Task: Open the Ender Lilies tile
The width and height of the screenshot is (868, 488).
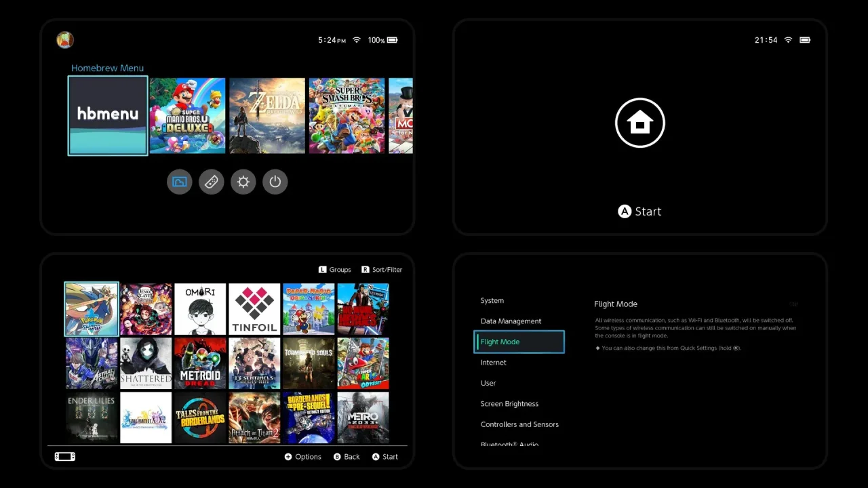Action: 92,418
